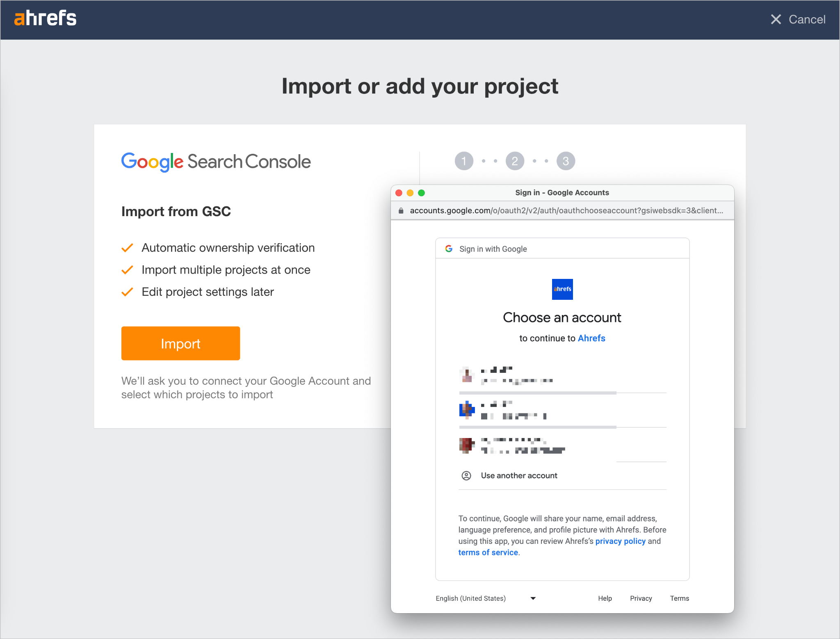Click the green maximize dot on the popup
This screenshot has height=639, width=840.
[421, 192]
